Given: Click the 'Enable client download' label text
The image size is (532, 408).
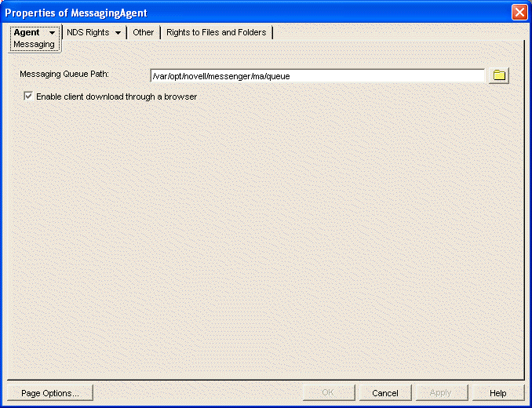Looking at the screenshot, I should (x=116, y=97).
